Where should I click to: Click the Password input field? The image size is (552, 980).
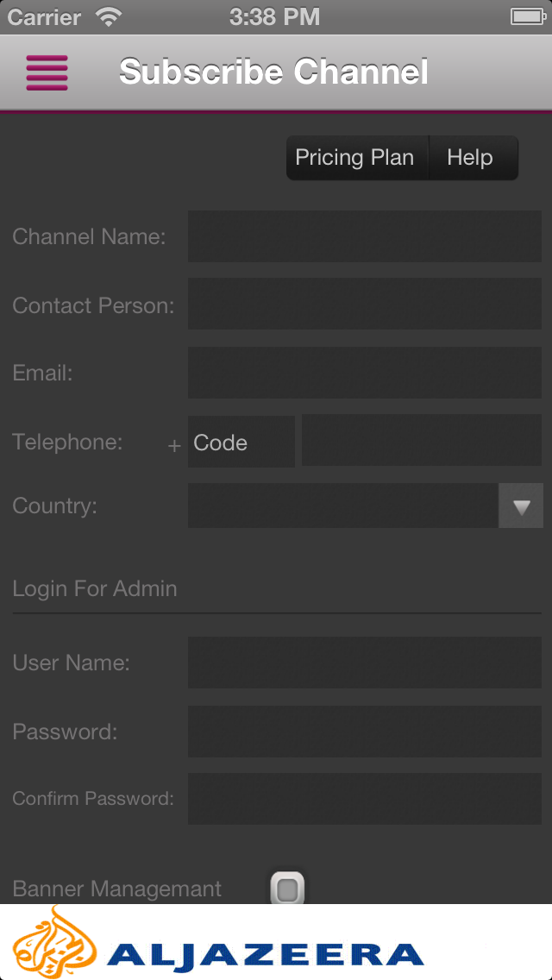(365, 732)
